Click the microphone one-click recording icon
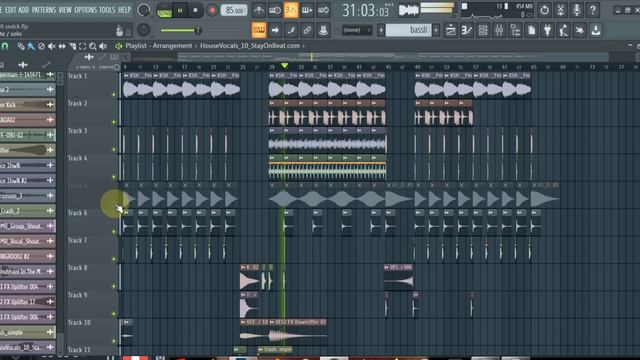 click(576, 10)
